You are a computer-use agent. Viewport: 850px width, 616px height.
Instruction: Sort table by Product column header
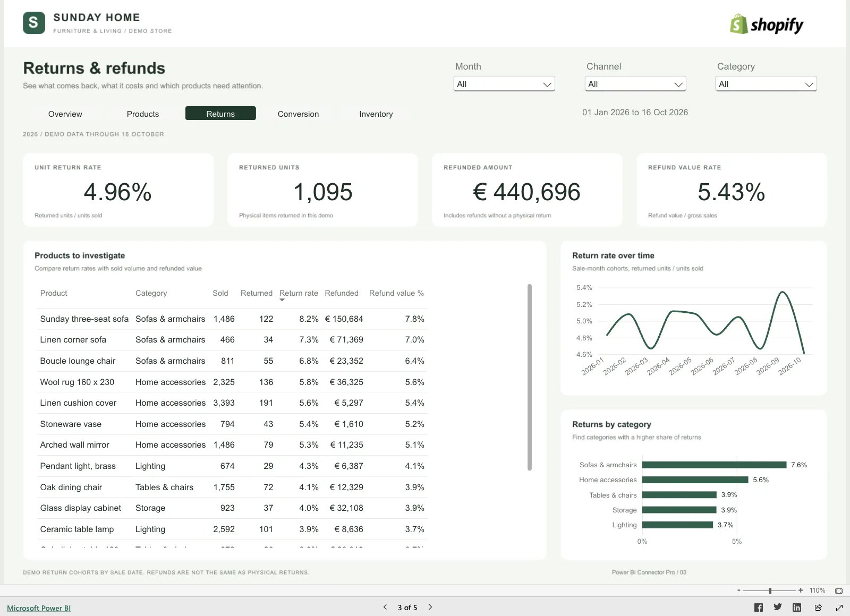coord(54,293)
